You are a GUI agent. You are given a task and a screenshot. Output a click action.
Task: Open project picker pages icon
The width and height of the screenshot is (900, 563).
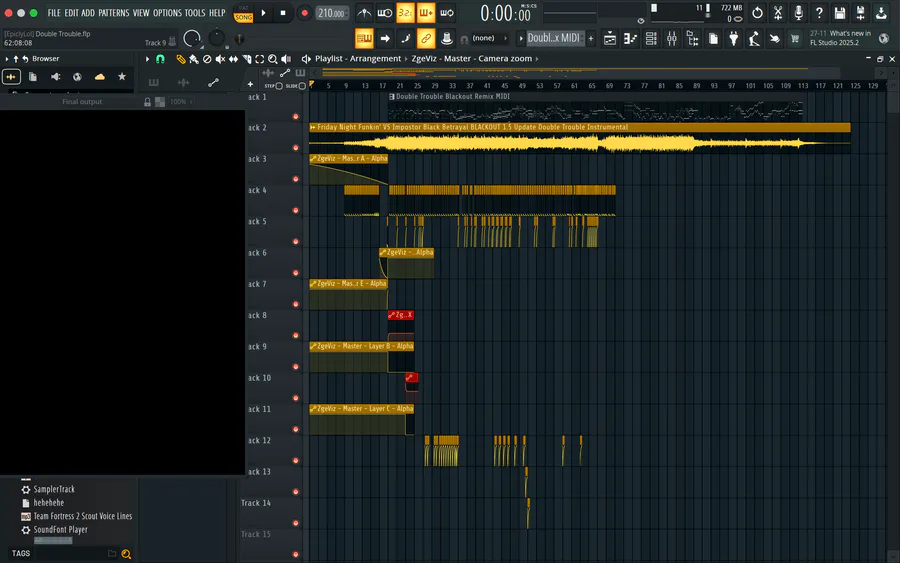coord(713,38)
